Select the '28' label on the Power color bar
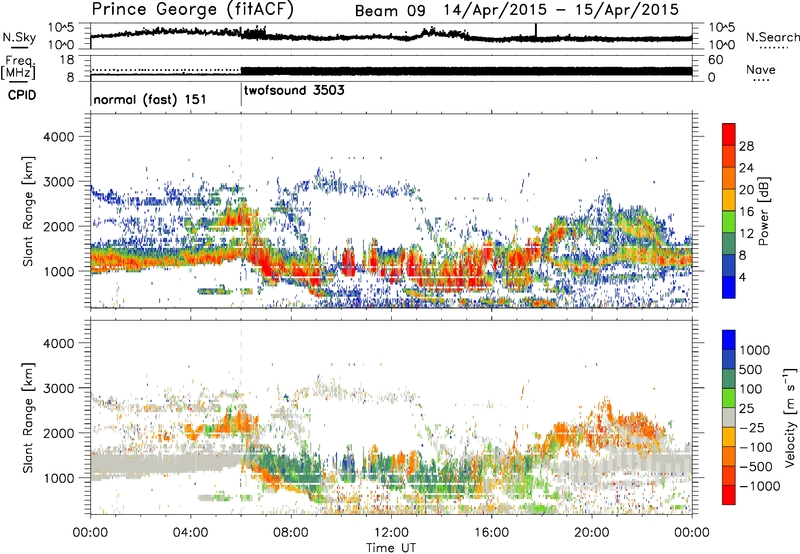 (x=746, y=146)
